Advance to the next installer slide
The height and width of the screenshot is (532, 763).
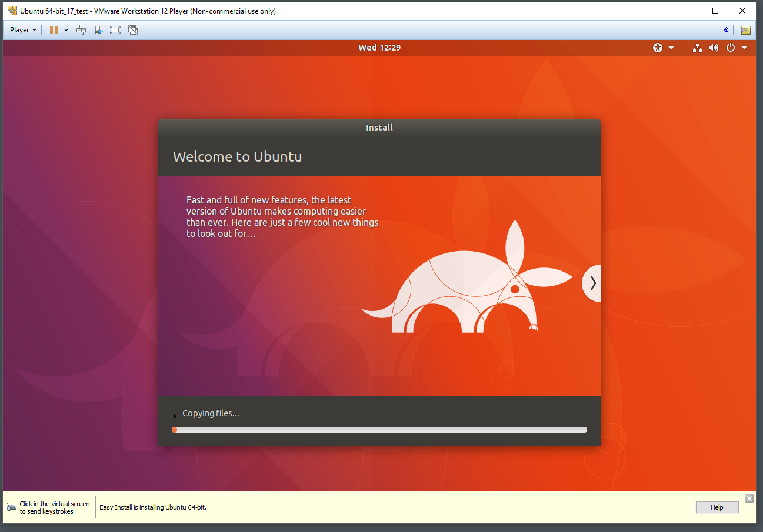[592, 283]
